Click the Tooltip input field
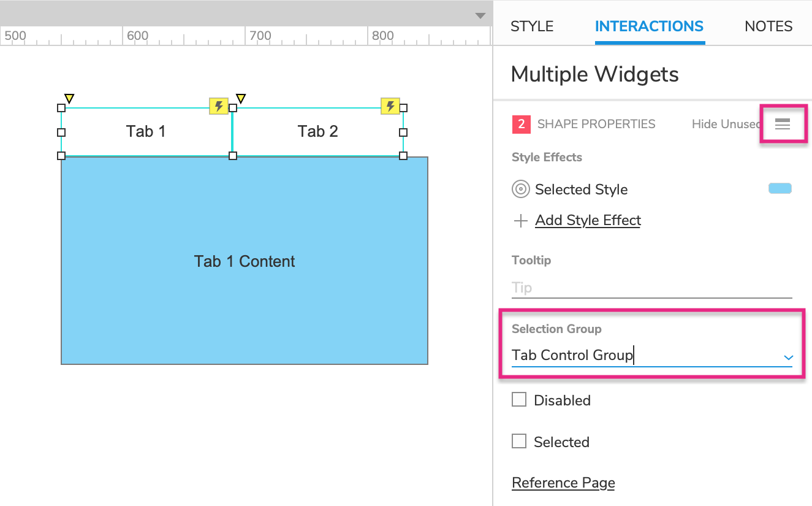This screenshot has width=812, height=506. [651, 288]
